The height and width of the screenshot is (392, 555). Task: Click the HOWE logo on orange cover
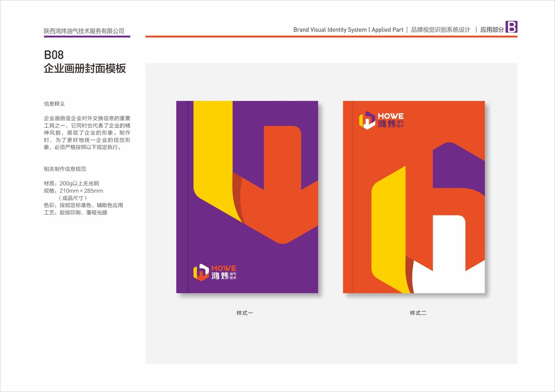382,121
